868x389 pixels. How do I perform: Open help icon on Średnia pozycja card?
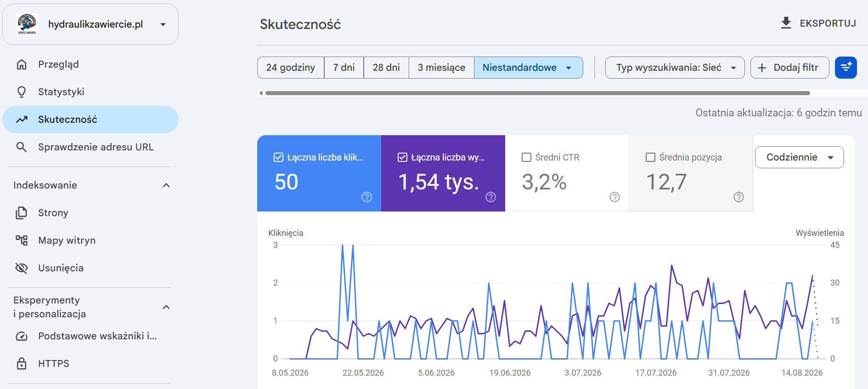(x=738, y=197)
